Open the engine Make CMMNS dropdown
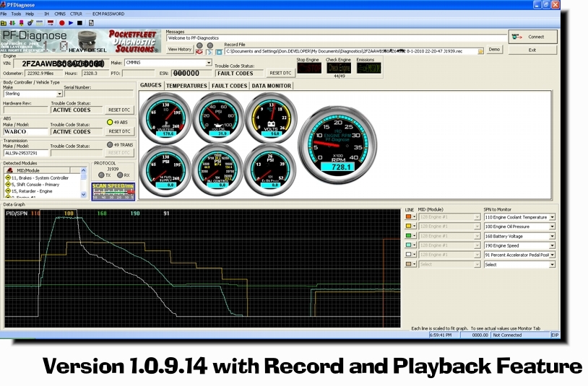This screenshot has height=386, width=588. point(209,63)
